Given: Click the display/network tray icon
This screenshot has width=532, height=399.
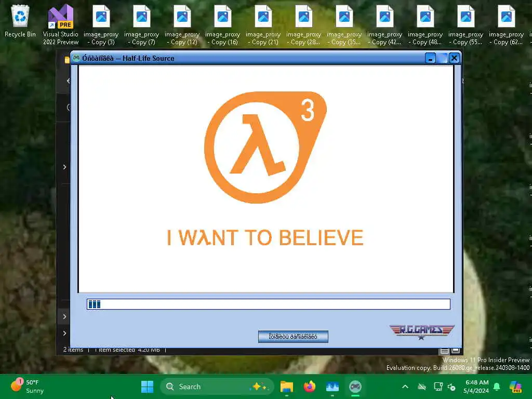Looking at the screenshot, I should point(438,387).
